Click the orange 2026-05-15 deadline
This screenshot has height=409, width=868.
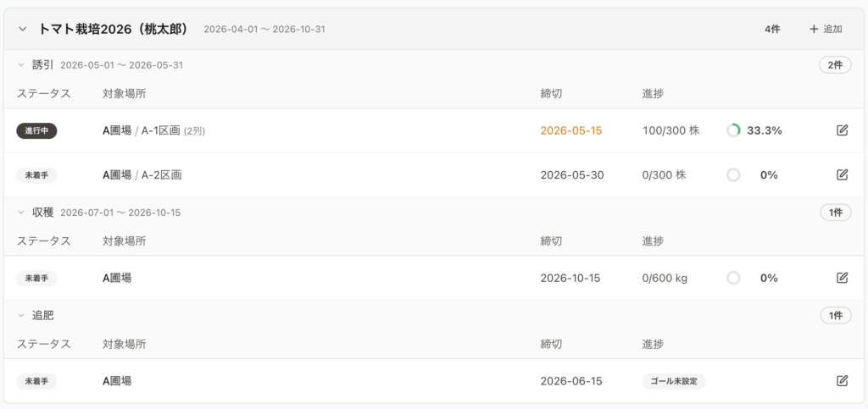pyautogui.click(x=571, y=131)
